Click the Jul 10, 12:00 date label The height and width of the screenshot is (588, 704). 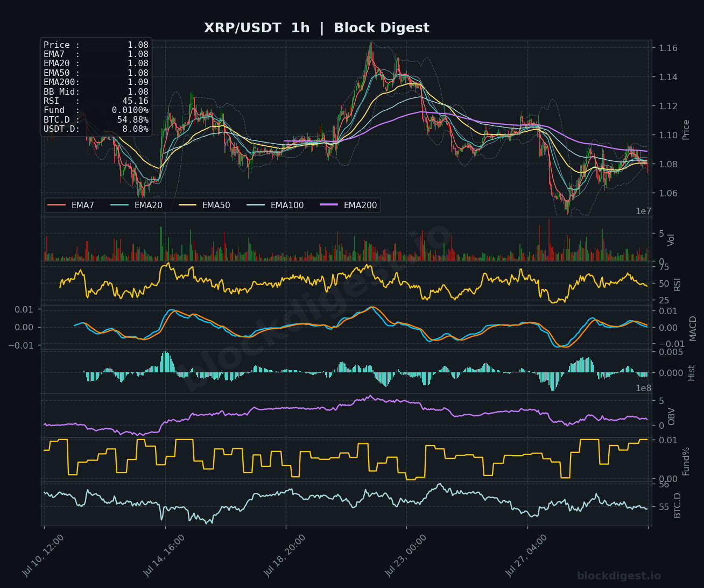(43, 555)
